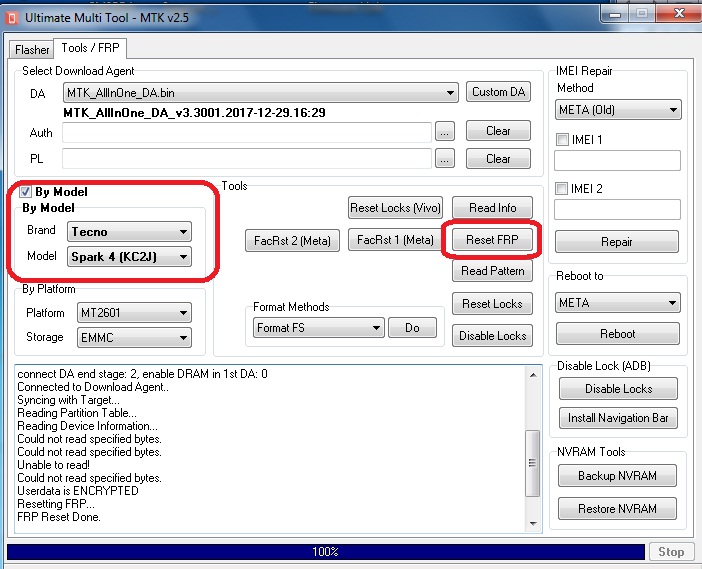
Task: Open the Model dropdown showing Spark 4 (KC2J)
Action: 129,257
